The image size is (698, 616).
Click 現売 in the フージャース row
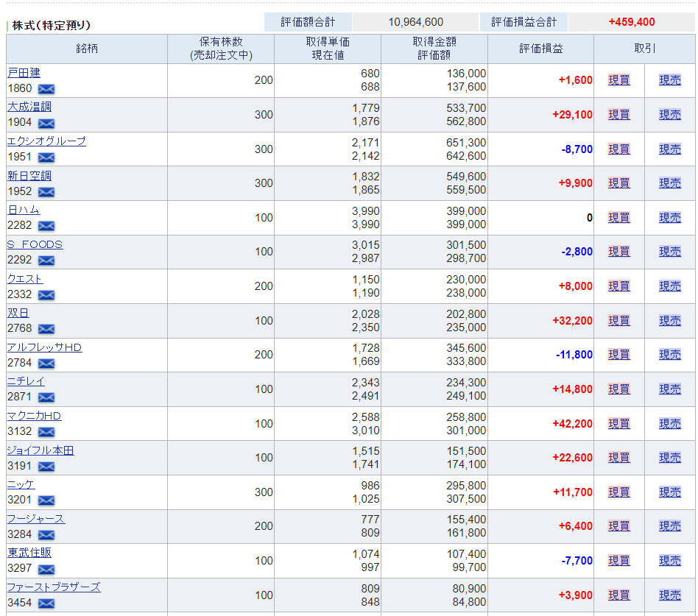[x=670, y=526]
